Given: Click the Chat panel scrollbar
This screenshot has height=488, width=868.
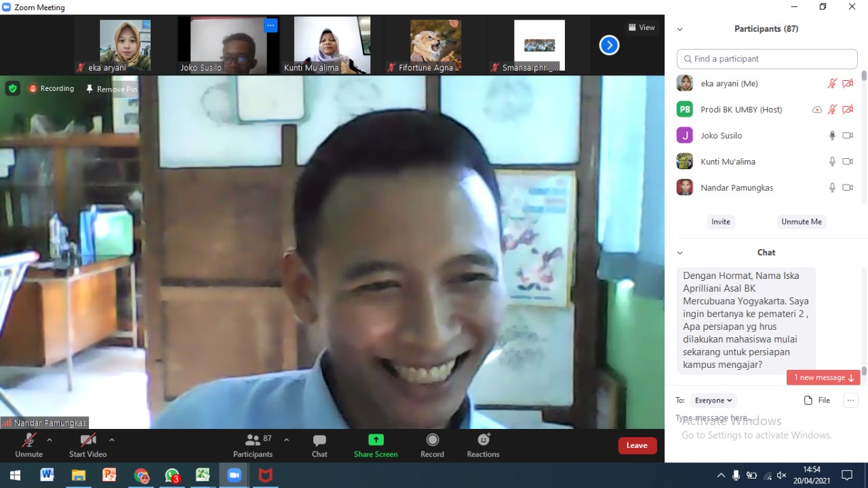Looking at the screenshot, I should (x=864, y=371).
